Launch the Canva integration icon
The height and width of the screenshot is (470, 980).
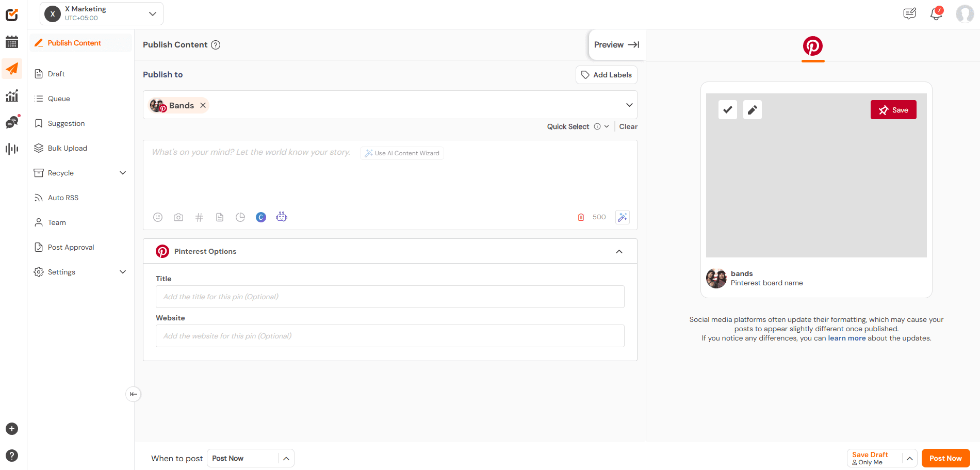[261, 217]
